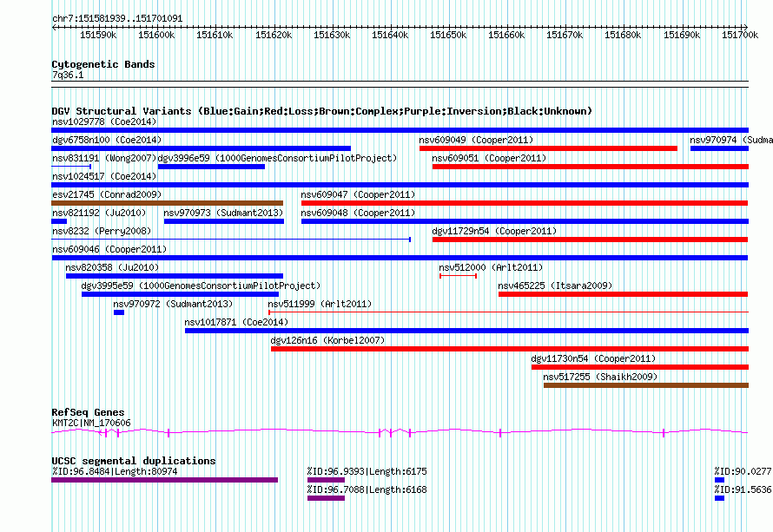Open nsv465225 (Itsara2009) loss variant
The image size is (773, 532).
623,294
